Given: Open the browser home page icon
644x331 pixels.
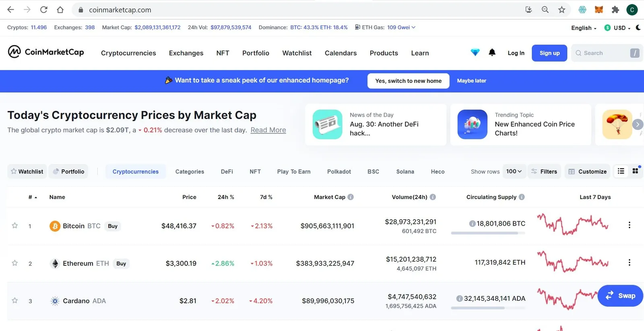Looking at the screenshot, I should point(60,10).
